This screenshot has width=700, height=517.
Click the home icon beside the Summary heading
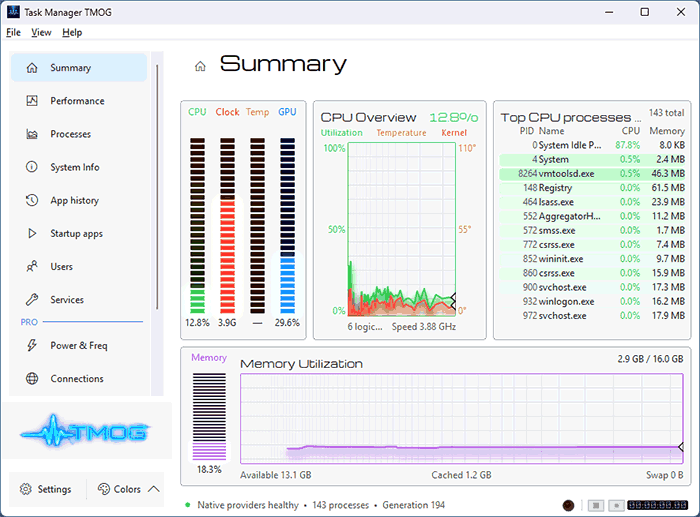coord(200,67)
